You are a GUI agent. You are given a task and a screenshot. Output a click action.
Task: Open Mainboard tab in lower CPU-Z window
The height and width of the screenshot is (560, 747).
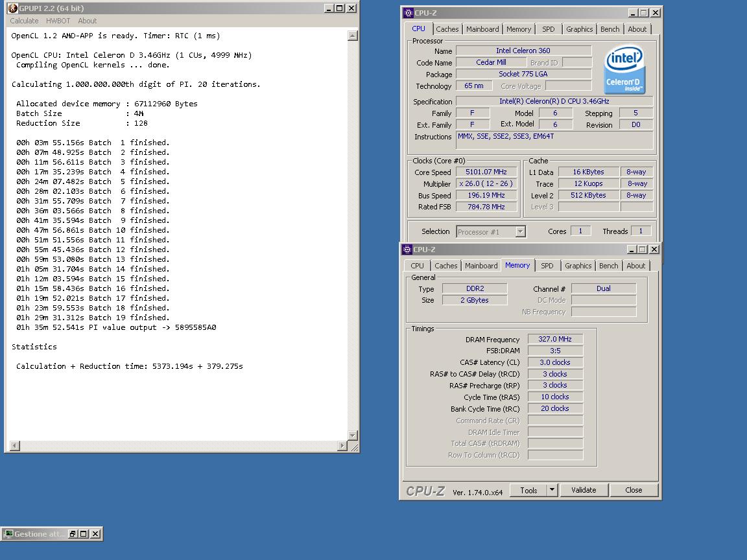point(481,266)
